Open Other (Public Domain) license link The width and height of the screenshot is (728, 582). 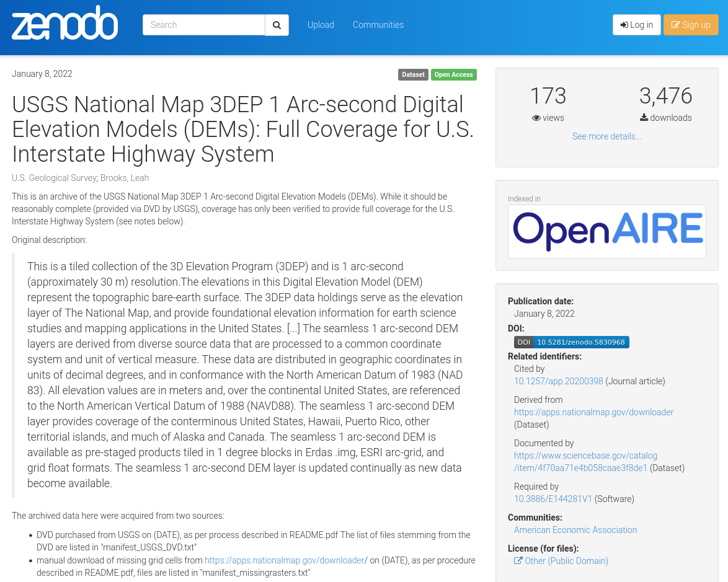pyautogui.click(x=566, y=561)
